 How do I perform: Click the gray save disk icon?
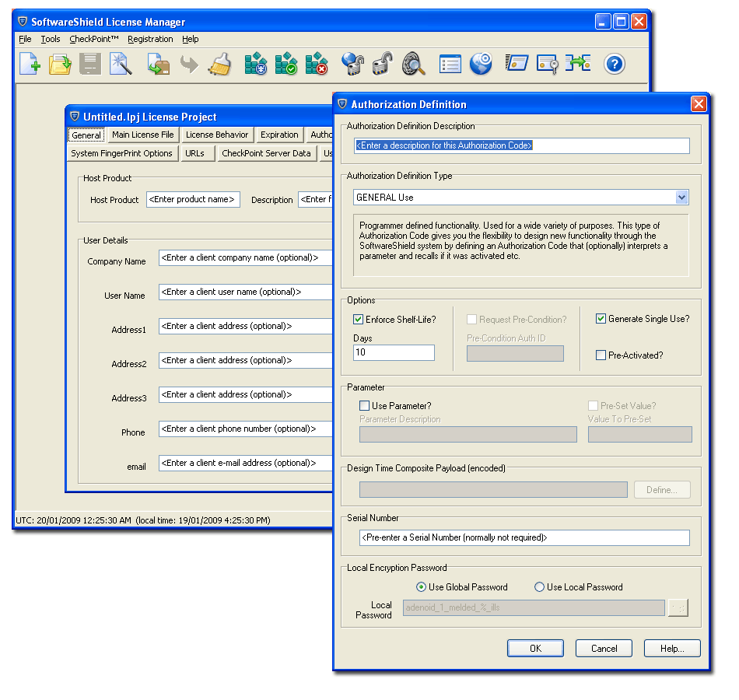point(89,64)
